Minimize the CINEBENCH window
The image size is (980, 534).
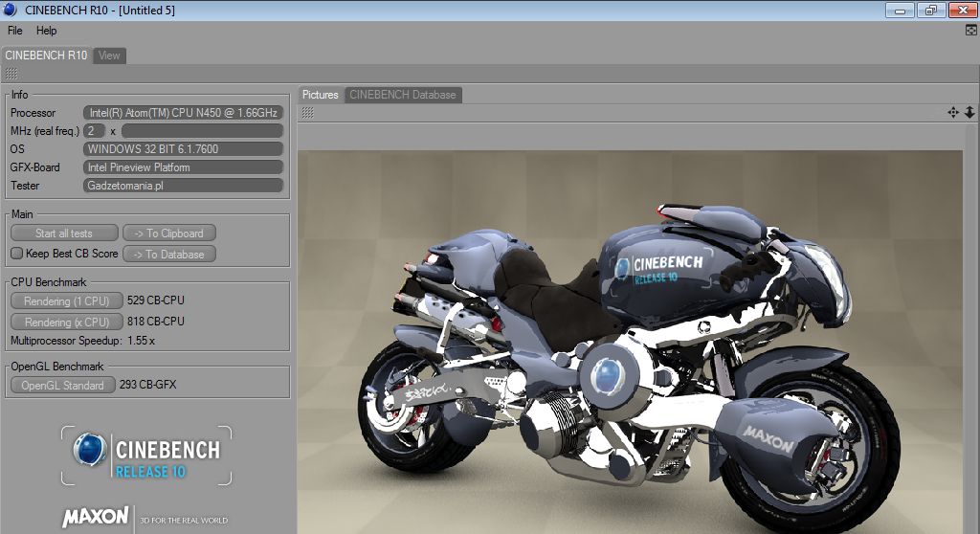[x=900, y=10]
